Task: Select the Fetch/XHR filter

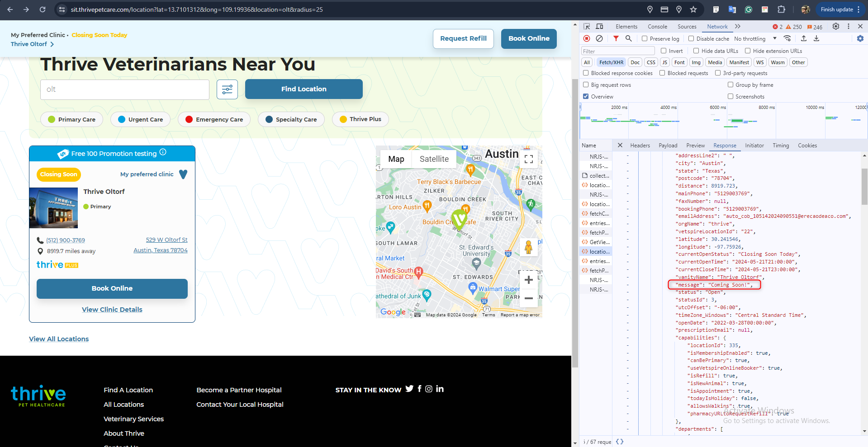Action: 611,62
